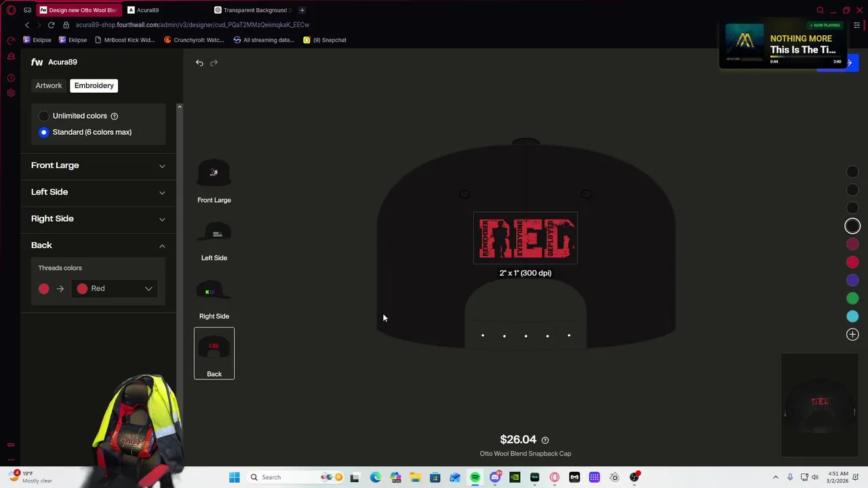
Task: Expand the Front Large section
Action: (x=98, y=165)
